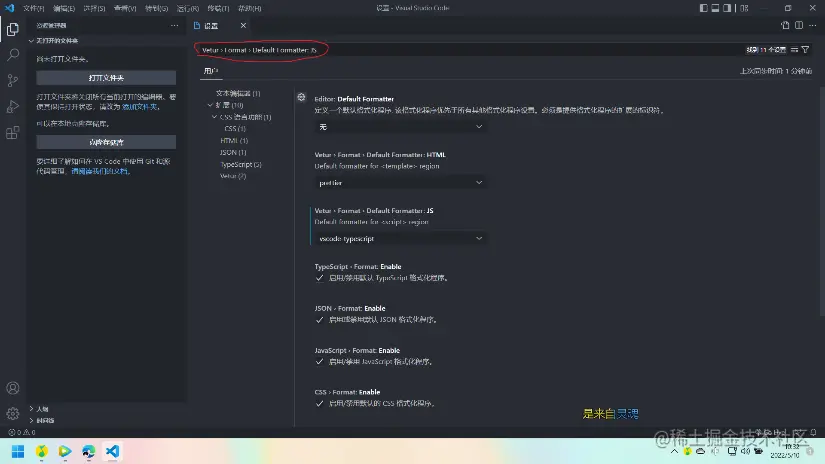Screen dimensions: 825x464
Task: Select JSON (1) tree item
Action: (233, 152)
